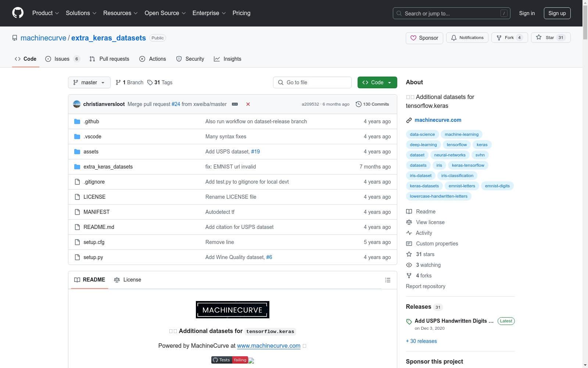This screenshot has width=588, height=368.
Task: Expand the Solutions menu
Action: pos(81,13)
